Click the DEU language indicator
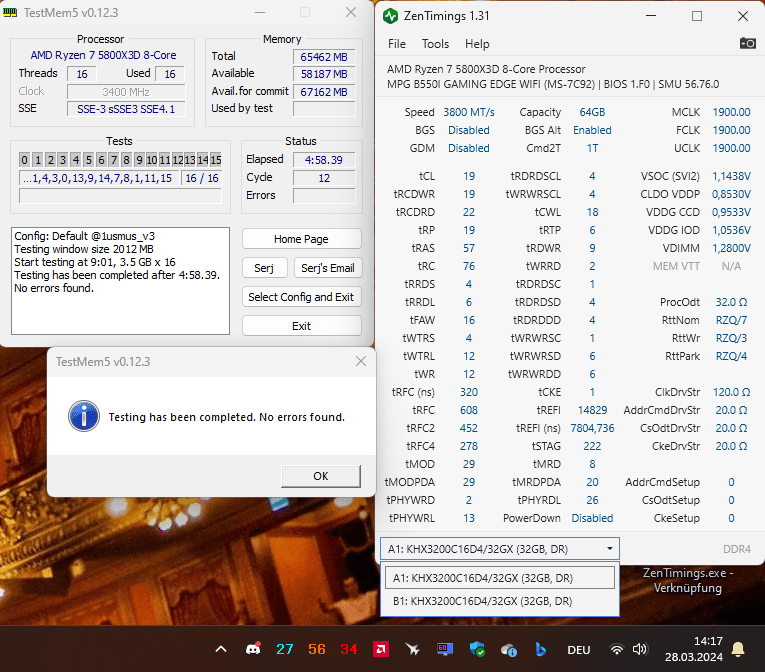765x672 pixels. tap(579, 650)
